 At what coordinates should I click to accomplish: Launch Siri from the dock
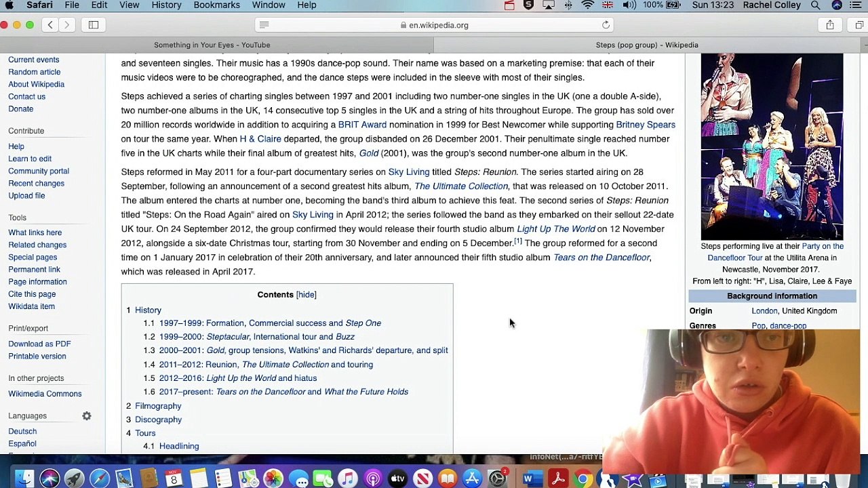point(50,479)
